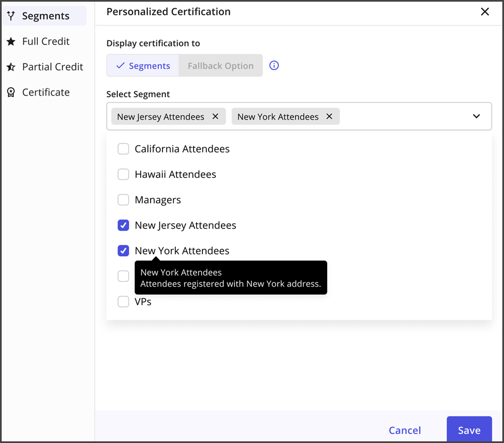This screenshot has height=443, width=504.
Task: Uncheck the New York Attendees checkbox
Action: click(x=123, y=251)
